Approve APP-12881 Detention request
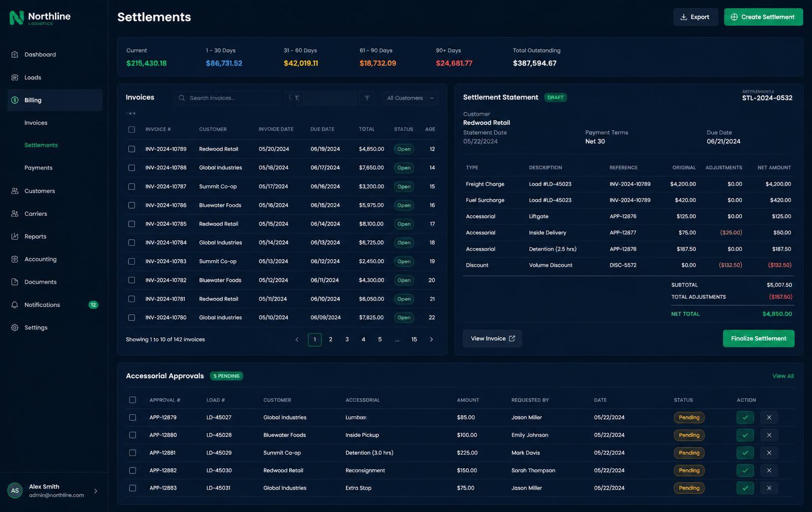The height and width of the screenshot is (512, 812). tap(745, 453)
